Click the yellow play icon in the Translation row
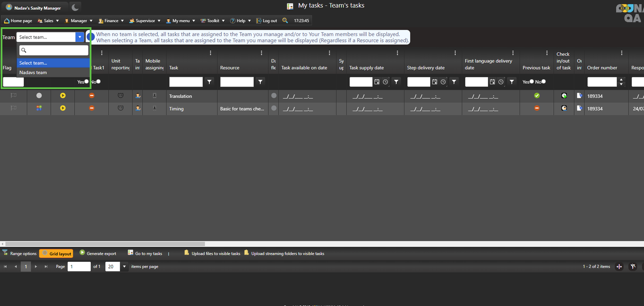This screenshot has height=306, width=644. click(x=63, y=96)
